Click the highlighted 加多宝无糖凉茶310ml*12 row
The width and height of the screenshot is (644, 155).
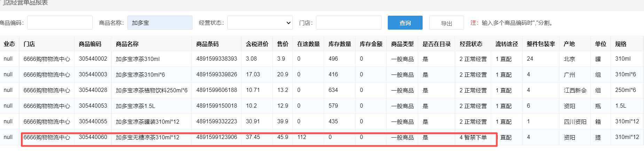point(148,137)
